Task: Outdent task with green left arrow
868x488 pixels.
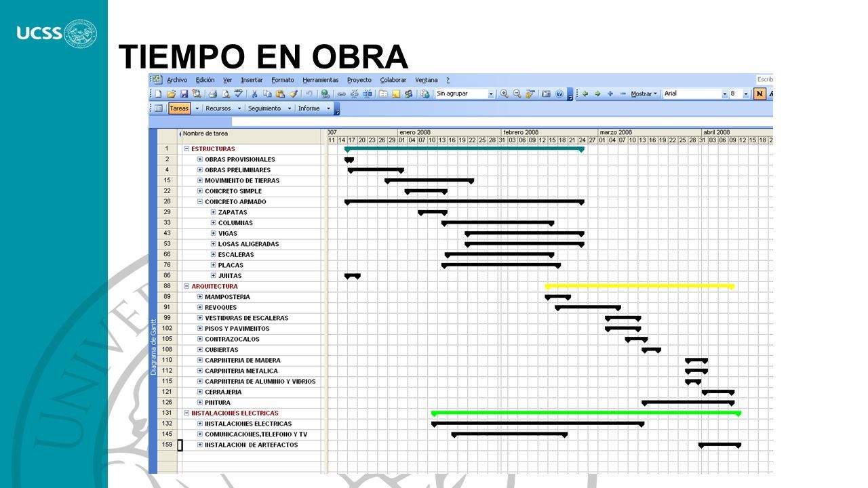Action: [x=585, y=94]
